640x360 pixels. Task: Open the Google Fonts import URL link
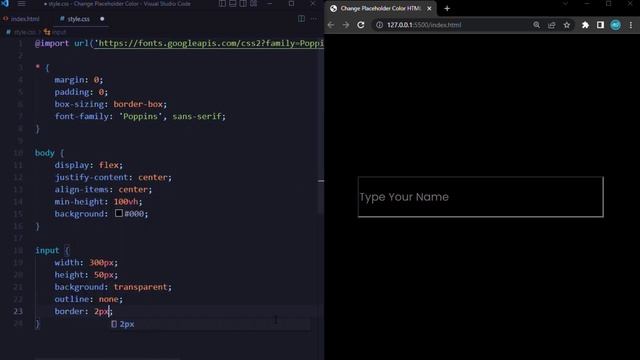tap(209, 43)
